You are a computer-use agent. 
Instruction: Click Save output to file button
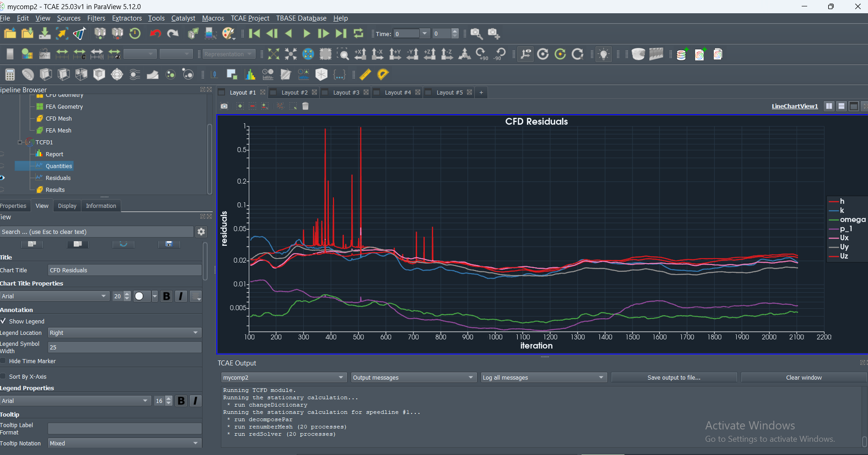coord(674,377)
